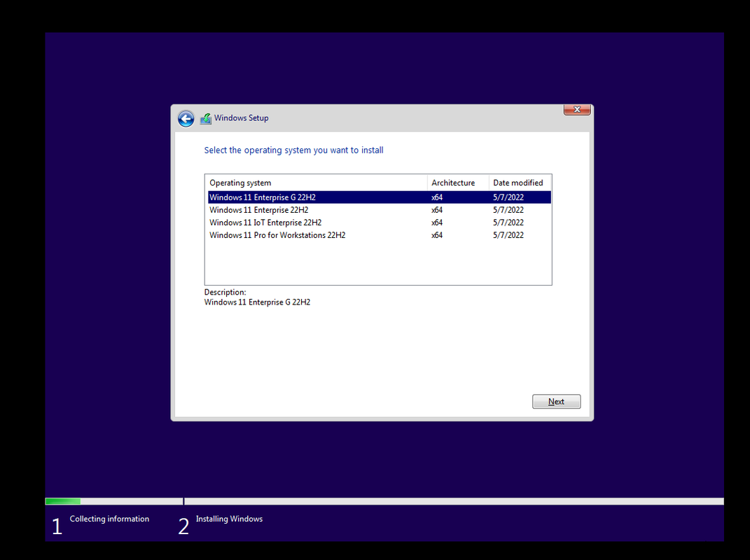Close the Windows Setup dialog
Viewport: 750px width, 560px height.
[x=577, y=109]
